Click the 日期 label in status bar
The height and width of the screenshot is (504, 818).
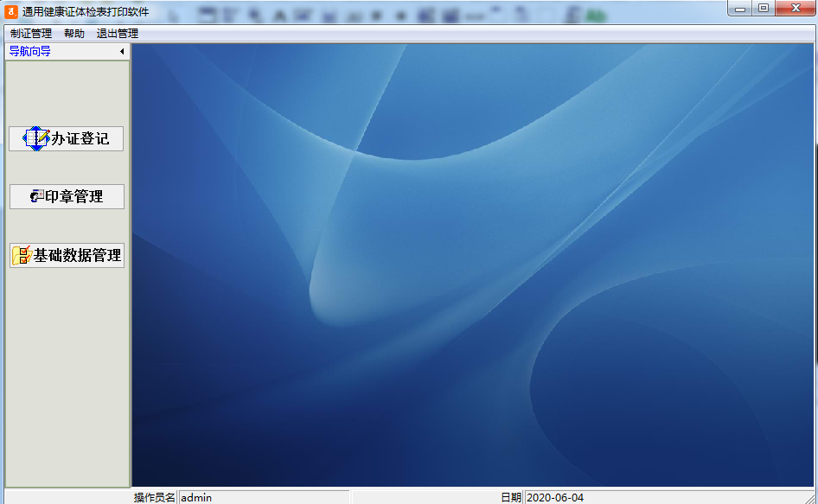click(511, 498)
